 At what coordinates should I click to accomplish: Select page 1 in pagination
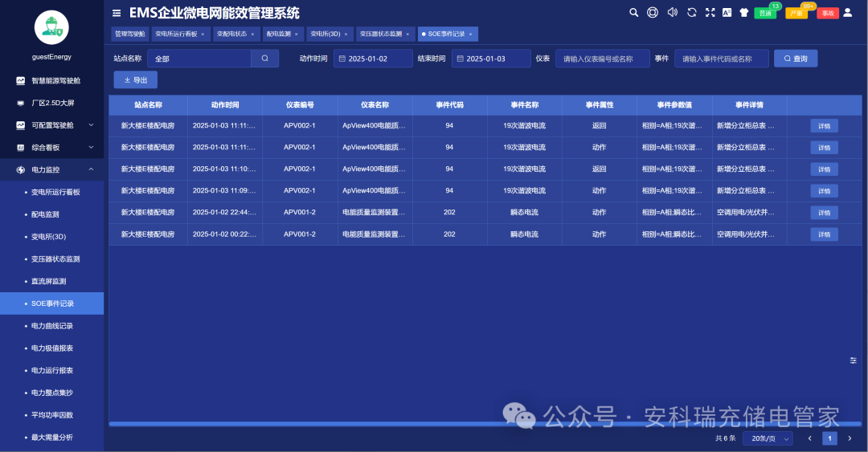coord(829,438)
